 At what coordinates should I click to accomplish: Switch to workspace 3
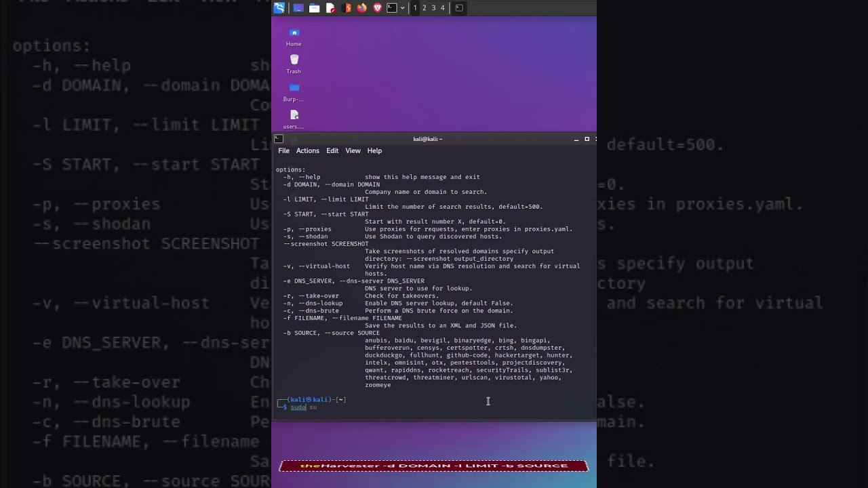[x=433, y=7]
